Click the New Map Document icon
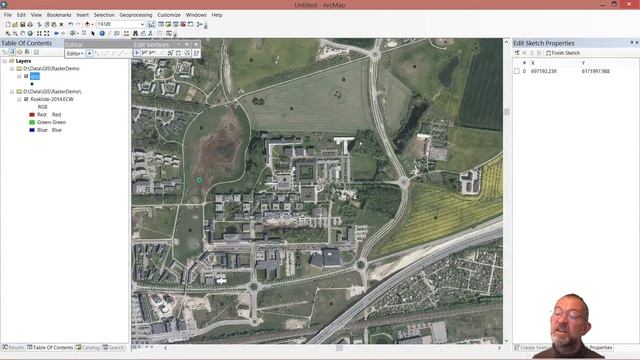 [x=8, y=24]
